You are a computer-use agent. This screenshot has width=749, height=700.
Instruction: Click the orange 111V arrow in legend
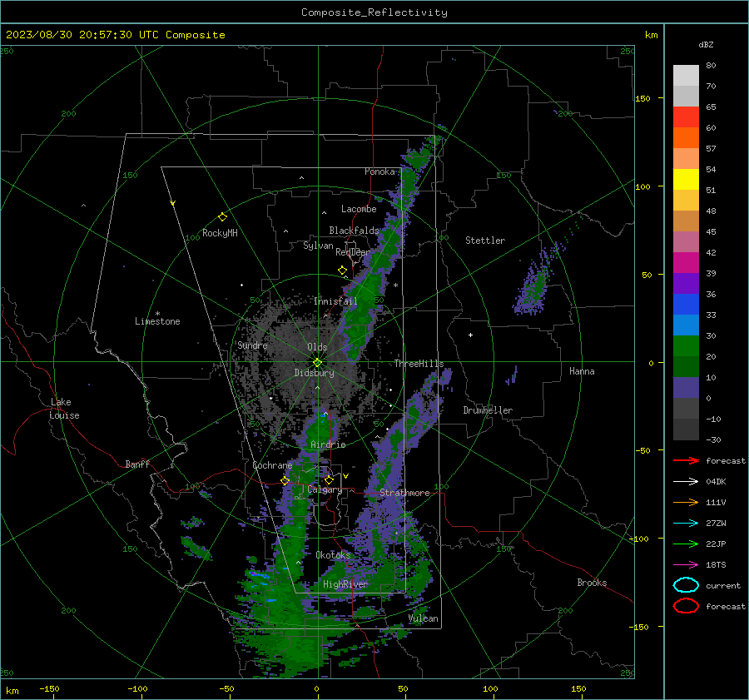tap(686, 502)
